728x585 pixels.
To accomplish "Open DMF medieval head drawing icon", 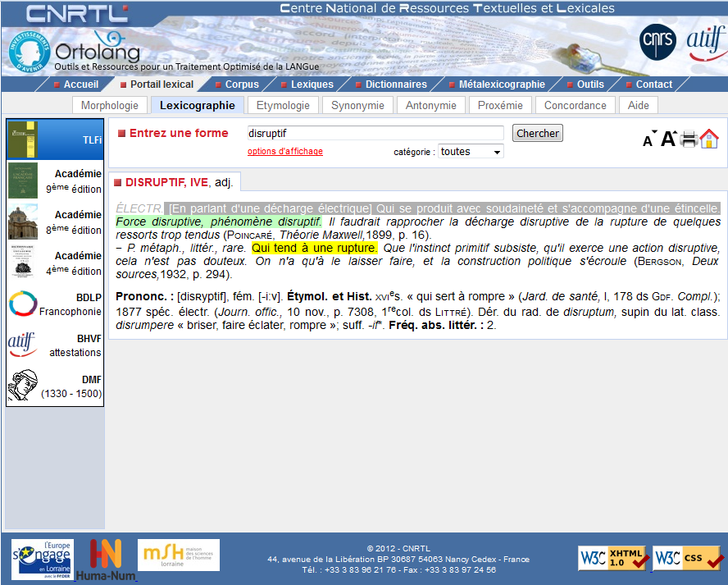I will 23,386.
